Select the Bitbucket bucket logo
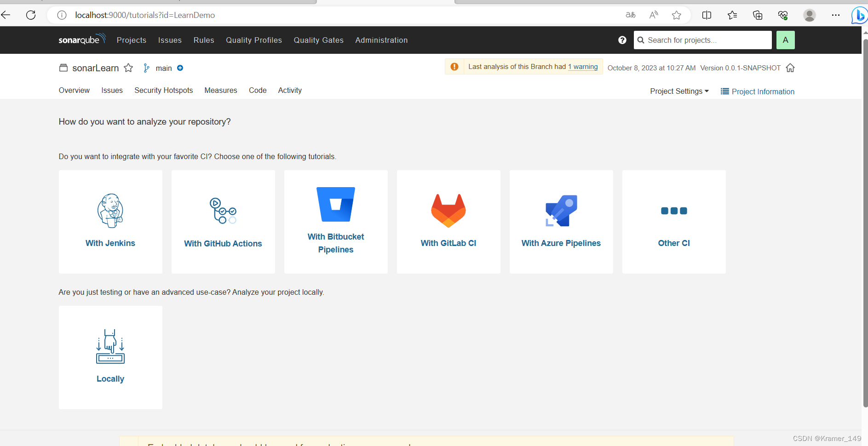 tap(336, 204)
